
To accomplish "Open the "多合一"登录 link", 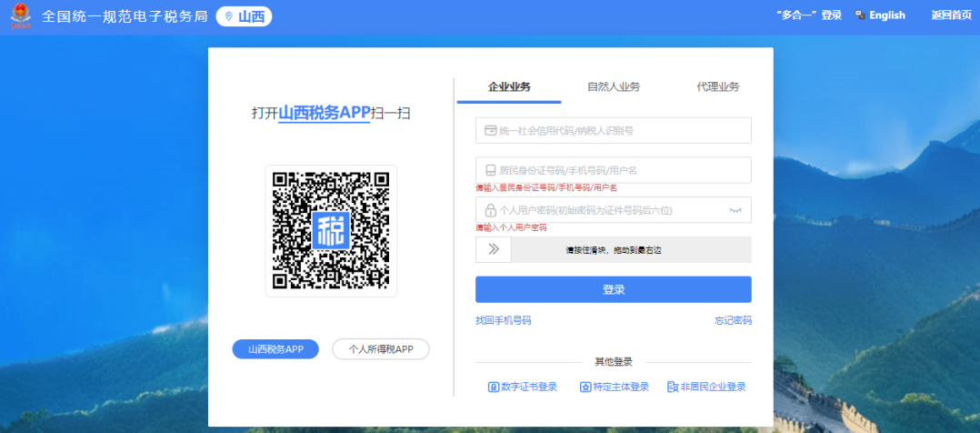I will (809, 15).
